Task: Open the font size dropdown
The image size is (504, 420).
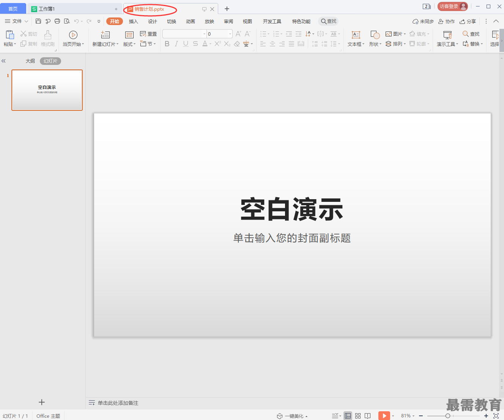Action: pos(230,34)
